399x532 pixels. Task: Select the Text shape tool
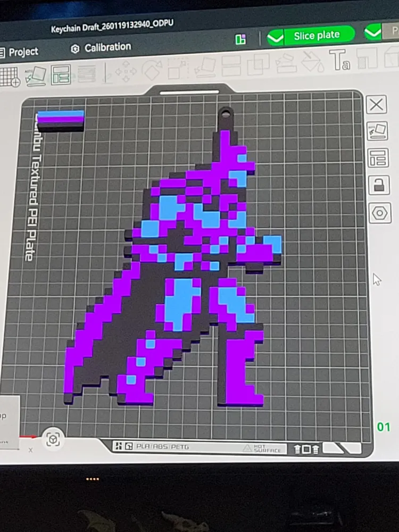[x=340, y=60]
